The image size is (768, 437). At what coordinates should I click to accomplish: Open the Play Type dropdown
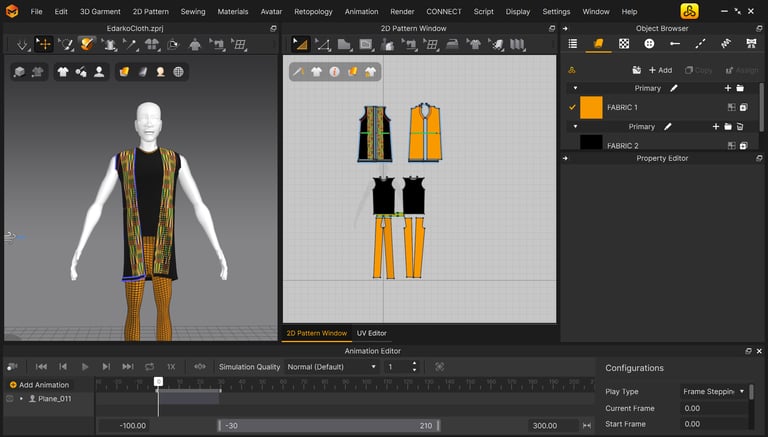coord(714,392)
